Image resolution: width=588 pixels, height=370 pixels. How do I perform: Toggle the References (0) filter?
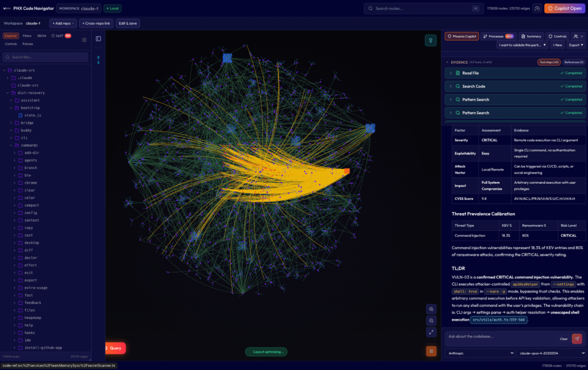[574, 62]
